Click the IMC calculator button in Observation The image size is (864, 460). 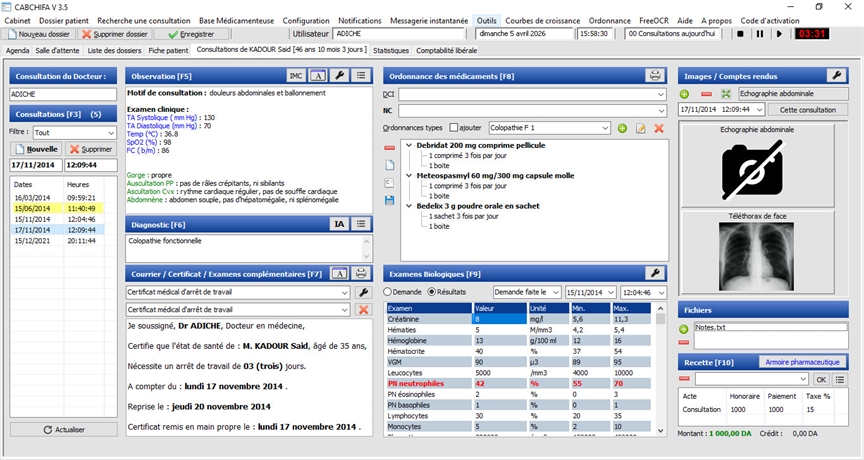295,75
